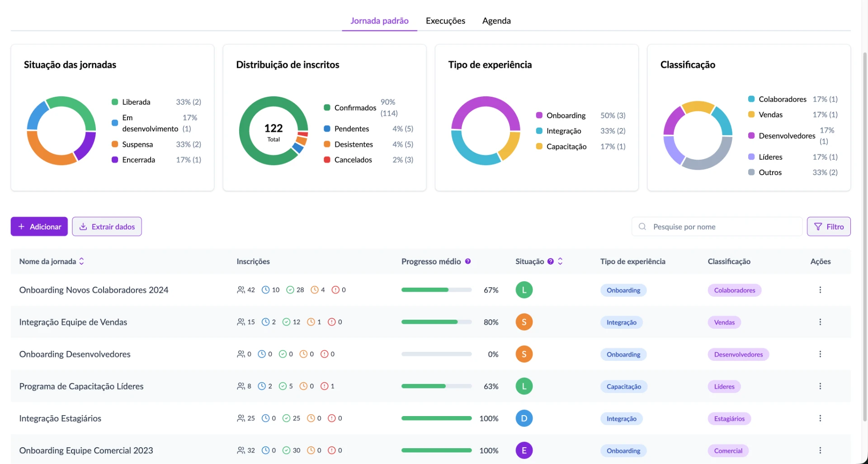This screenshot has height=464, width=868.
Task: Click the Distribuição de inscritos donut chart total
Action: (274, 132)
